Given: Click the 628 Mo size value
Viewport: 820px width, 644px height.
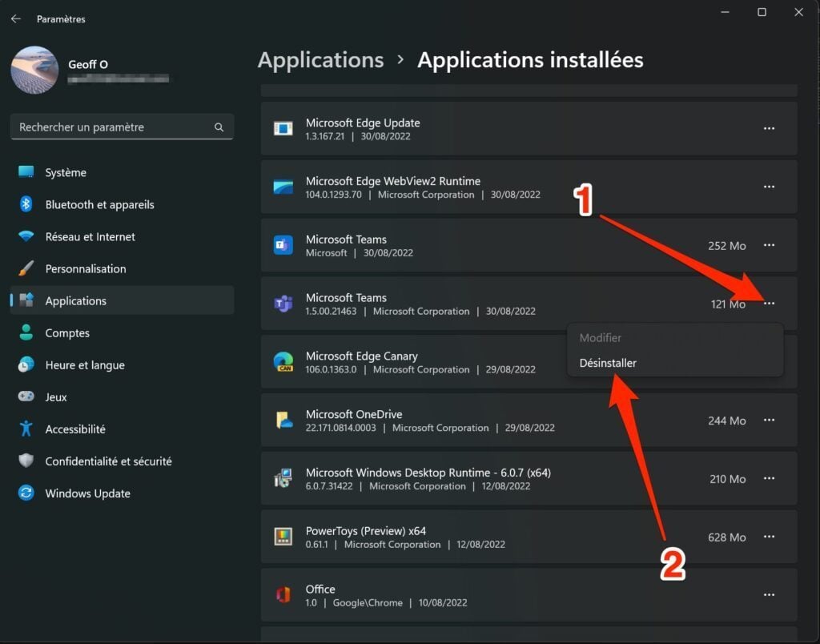Looking at the screenshot, I should 726,537.
